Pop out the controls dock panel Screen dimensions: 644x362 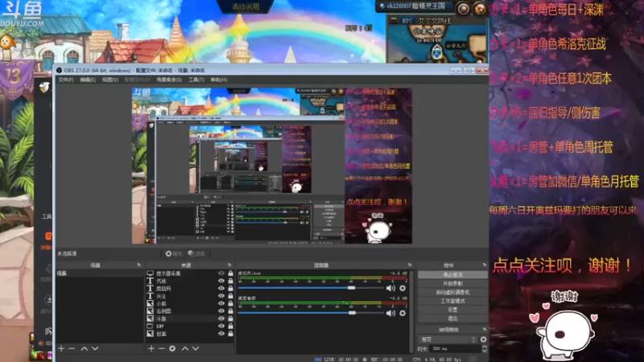pos(485,265)
